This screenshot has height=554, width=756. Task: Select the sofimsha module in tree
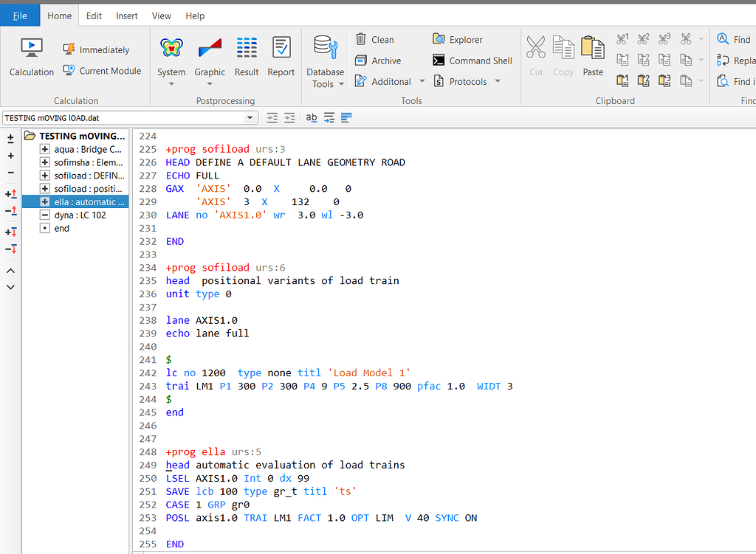pos(89,162)
